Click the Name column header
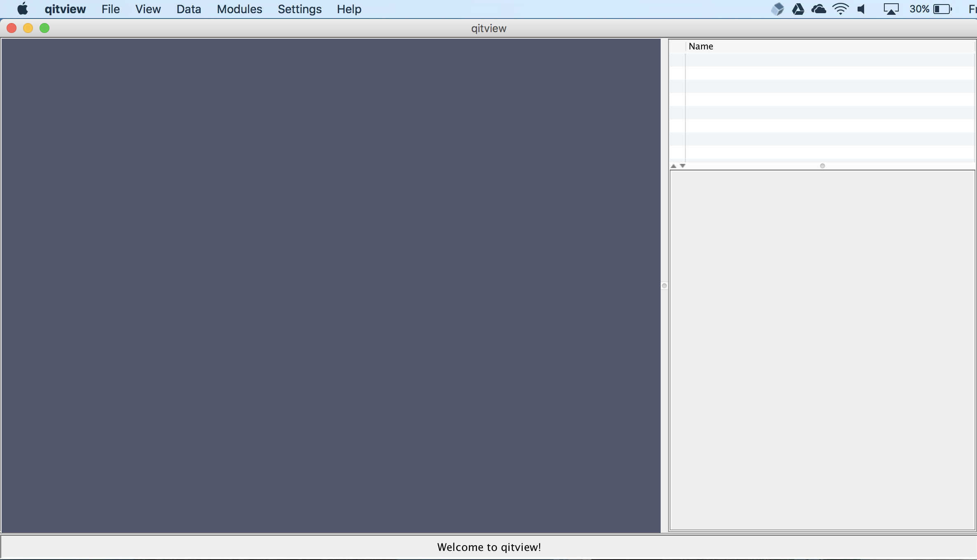This screenshot has height=560, width=977. [x=701, y=47]
